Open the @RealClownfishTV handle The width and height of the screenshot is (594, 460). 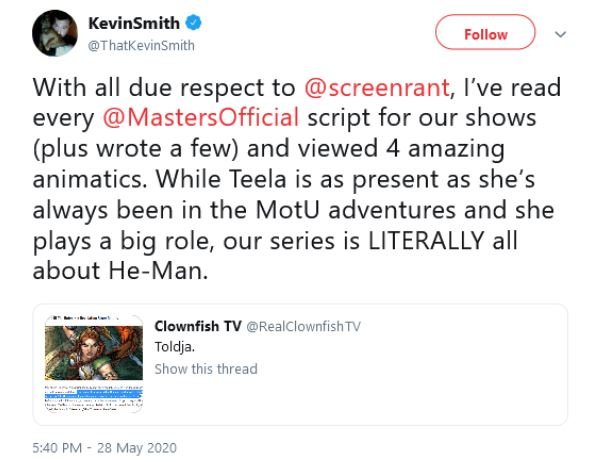[303, 326]
